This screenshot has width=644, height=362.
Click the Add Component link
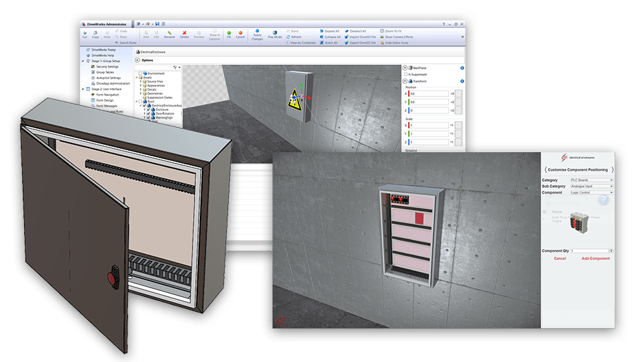596,258
